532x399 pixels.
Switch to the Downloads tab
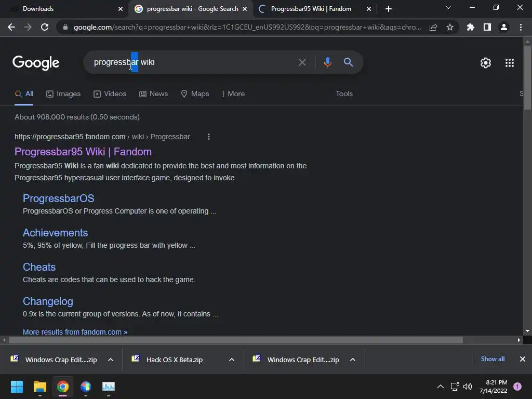pyautogui.click(x=64, y=9)
